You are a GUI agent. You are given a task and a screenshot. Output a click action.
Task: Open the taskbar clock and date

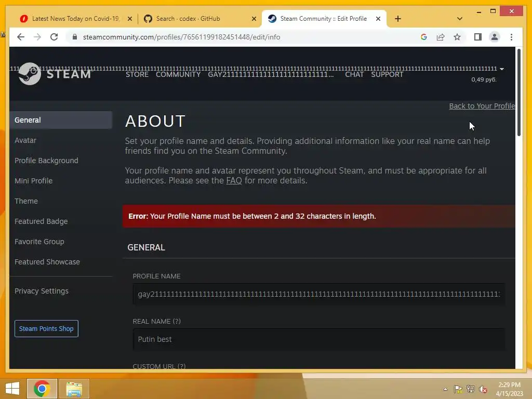coord(509,389)
